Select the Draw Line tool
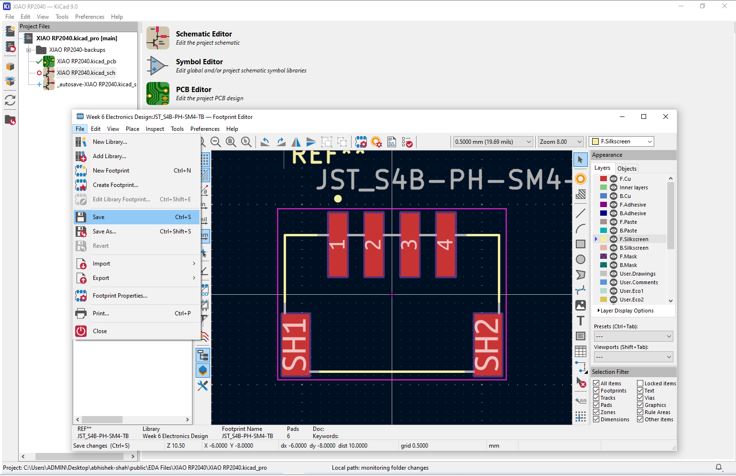The height and width of the screenshot is (476, 736). pyautogui.click(x=581, y=213)
